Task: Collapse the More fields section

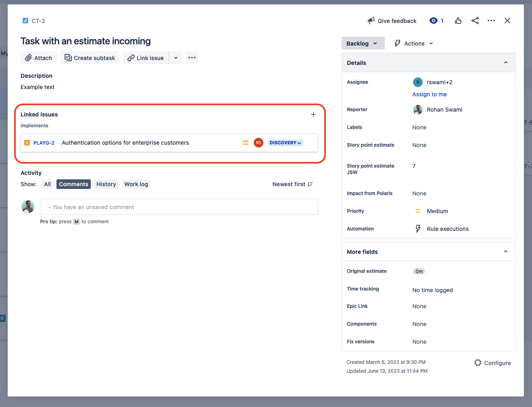Action: [505, 251]
